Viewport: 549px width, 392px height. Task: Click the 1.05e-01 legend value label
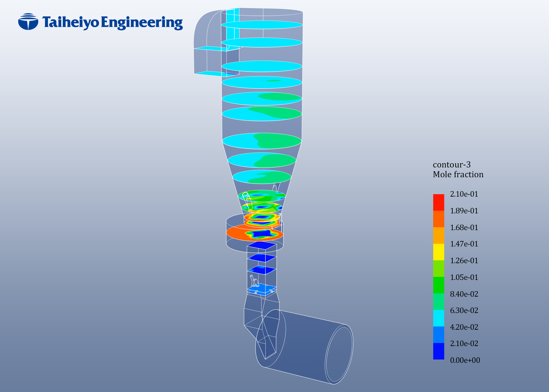click(x=464, y=277)
